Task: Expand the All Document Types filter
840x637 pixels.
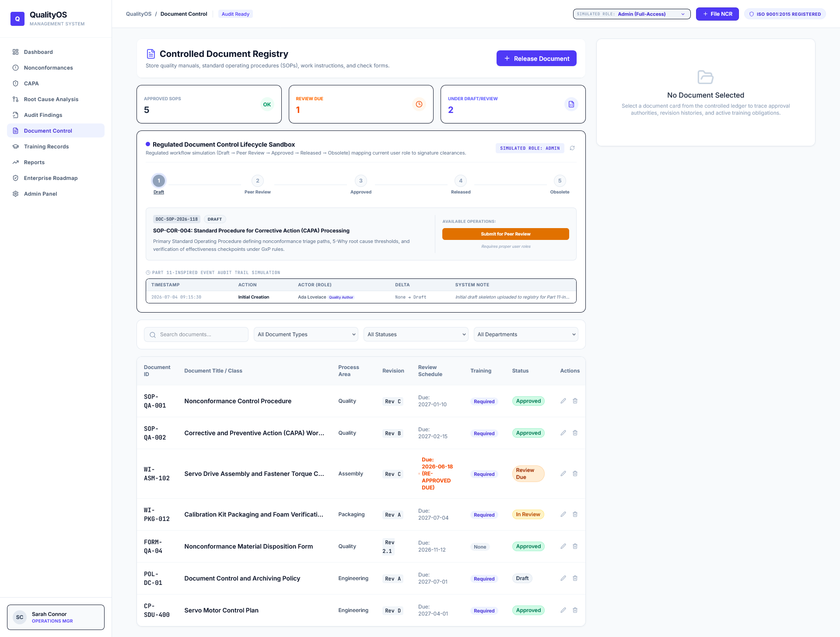Action: click(x=306, y=334)
